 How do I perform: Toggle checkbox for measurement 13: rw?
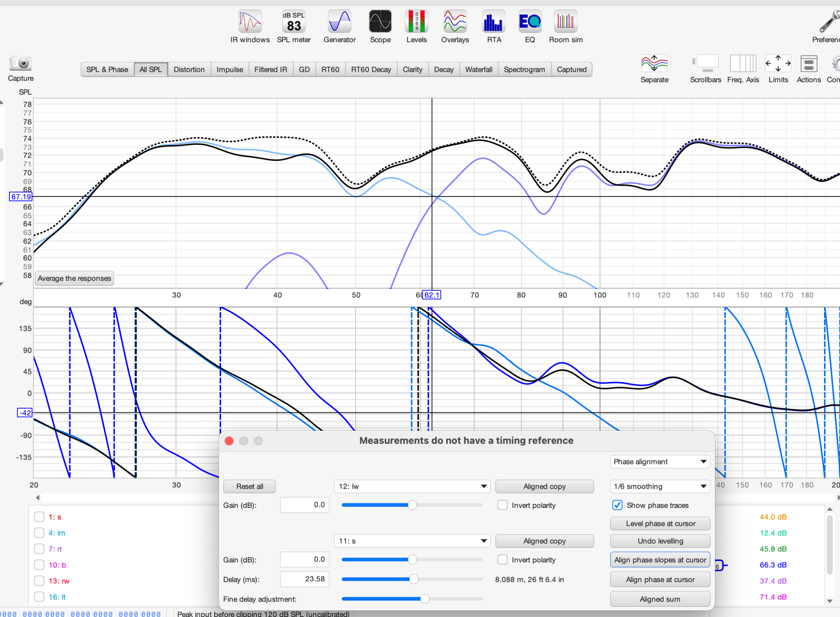tap(39, 581)
